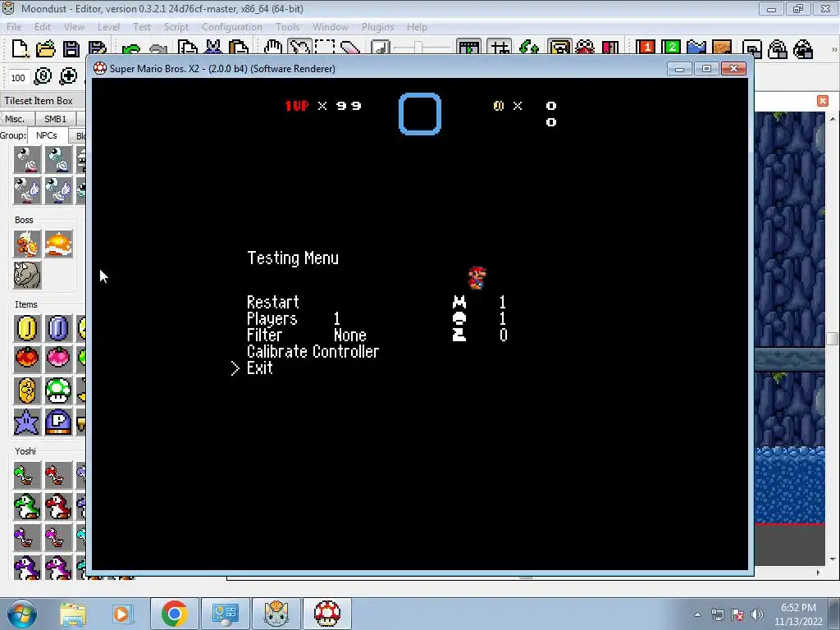This screenshot has height=630, width=840.
Task: Select the NPCs group tab
Action: coord(47,135)
